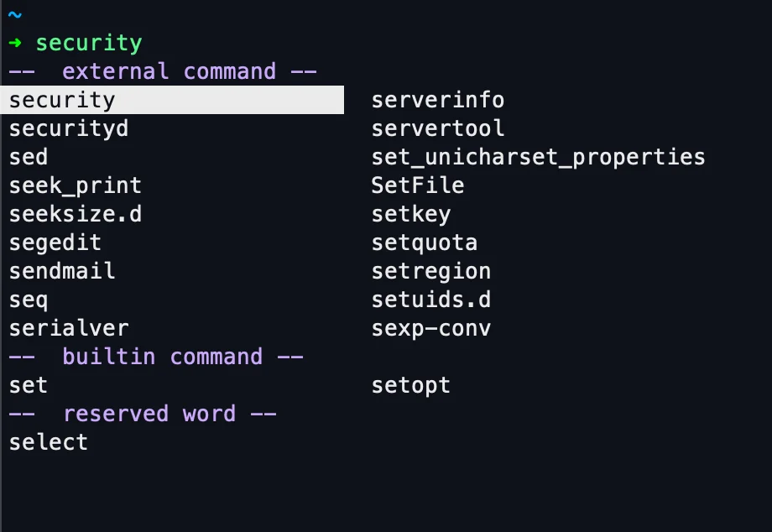Select the setopt builtin command
772x532 pixels.
click(411, 386)
